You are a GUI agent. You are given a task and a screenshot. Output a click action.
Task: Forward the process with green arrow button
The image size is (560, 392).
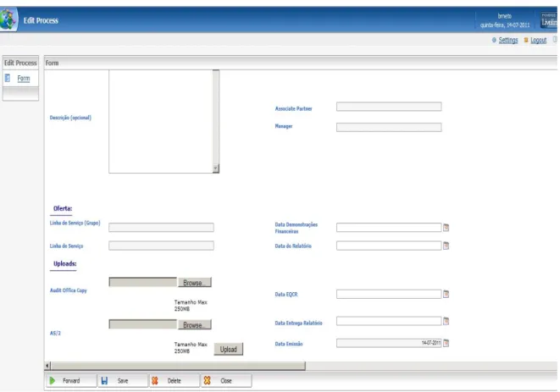pyautogui.click(x=71, y=381)
